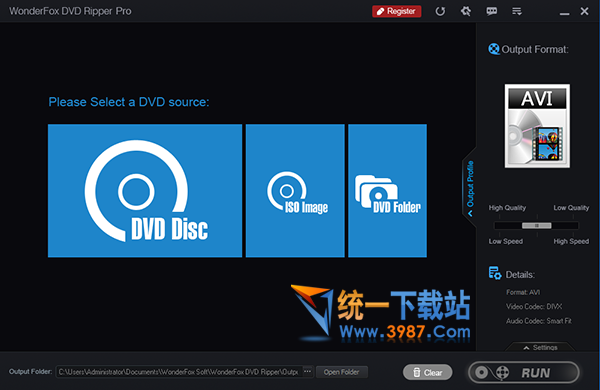600x390 pixels.
Task: Minimize the WonderFox window
Action: 564,12
